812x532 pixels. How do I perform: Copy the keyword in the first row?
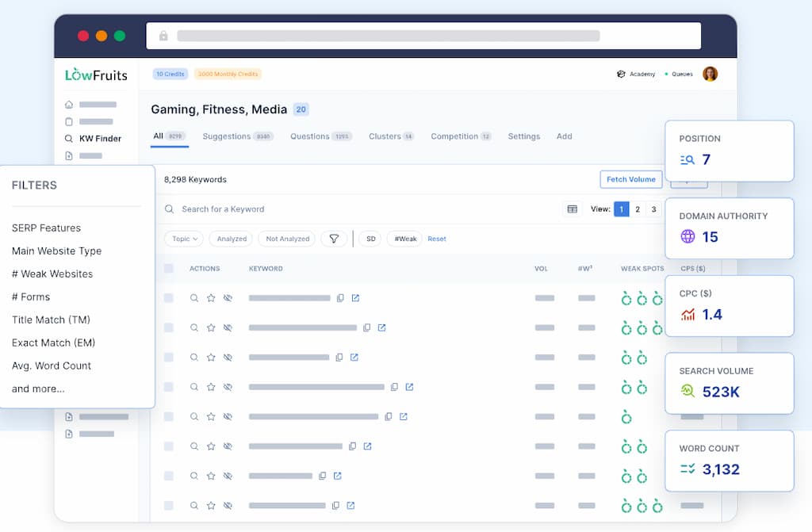coord(340,298)
